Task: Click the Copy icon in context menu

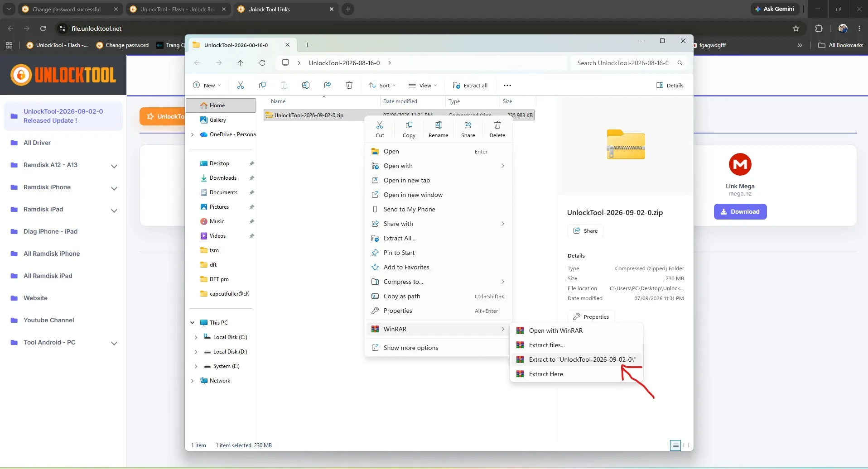Action: (409, 129)
